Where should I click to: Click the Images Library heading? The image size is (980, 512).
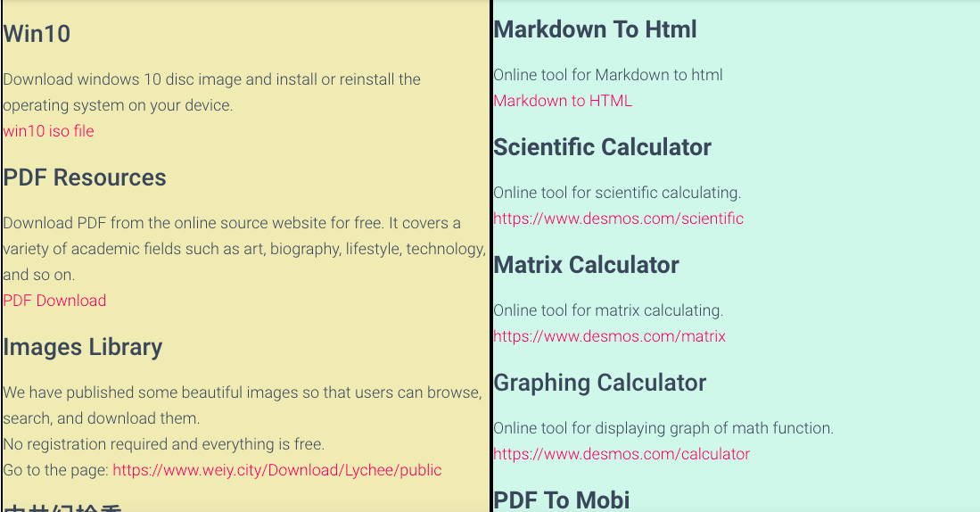(x=83, y=347)
